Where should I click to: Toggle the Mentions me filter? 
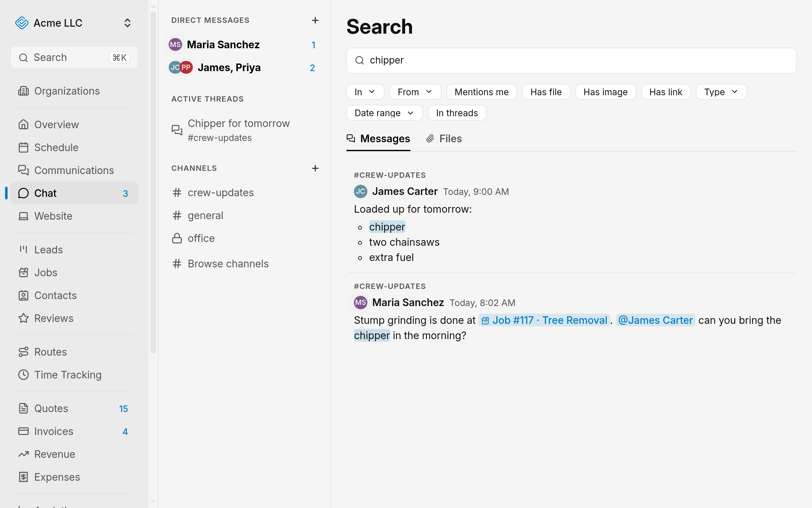481,92
